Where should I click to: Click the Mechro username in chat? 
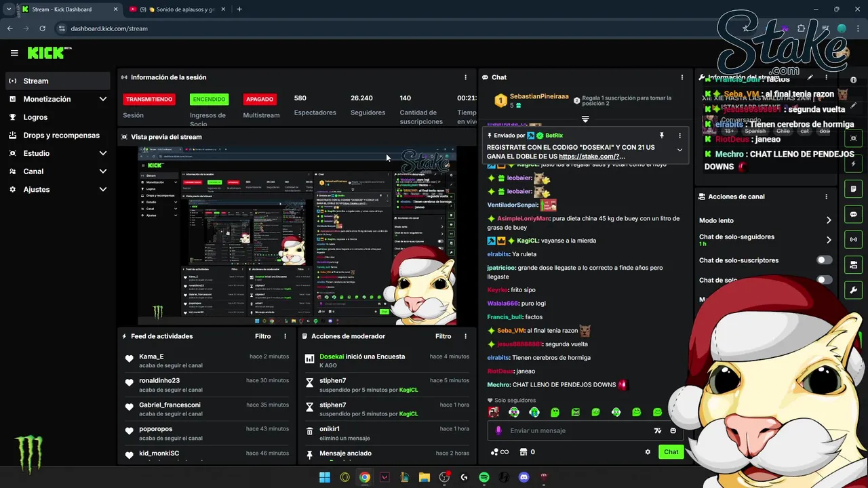[x=498, y=385]
